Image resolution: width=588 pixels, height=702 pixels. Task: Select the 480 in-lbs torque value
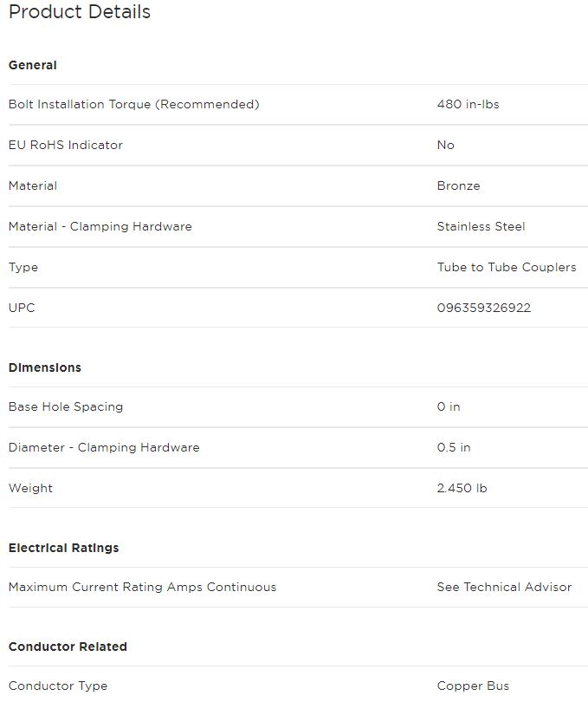[468, 104]
